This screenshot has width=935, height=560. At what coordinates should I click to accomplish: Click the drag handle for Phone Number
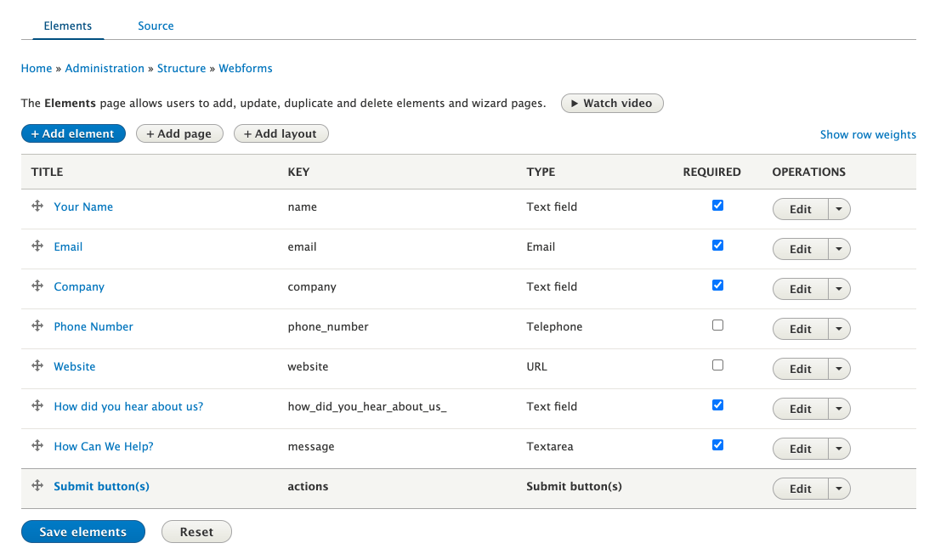pyautogui.click(x=37, y=326)
